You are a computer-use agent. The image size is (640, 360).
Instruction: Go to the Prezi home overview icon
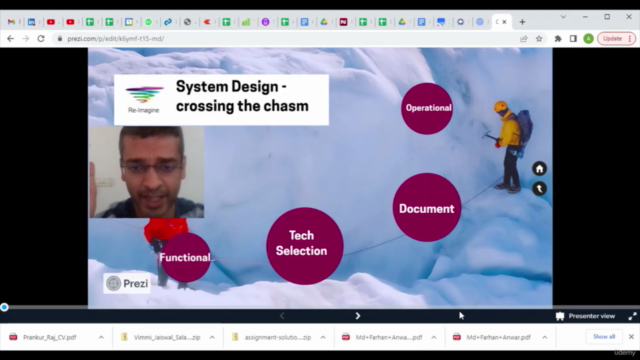[x=539, y=169]
